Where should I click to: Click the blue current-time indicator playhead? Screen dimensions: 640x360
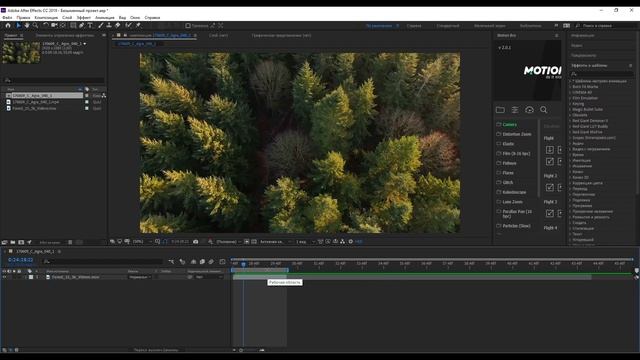[x=243, y=264]
